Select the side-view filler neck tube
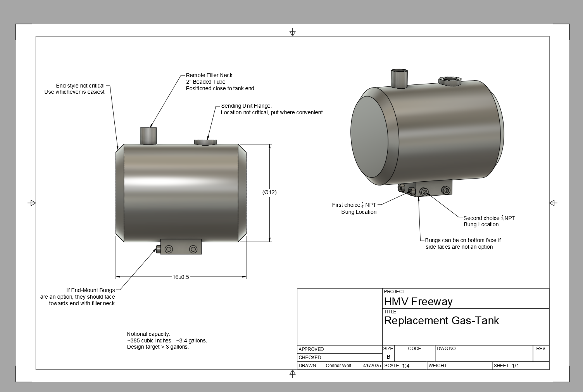Screen dimensions: 583x392 pyautogui.click(x=148, y=136)
